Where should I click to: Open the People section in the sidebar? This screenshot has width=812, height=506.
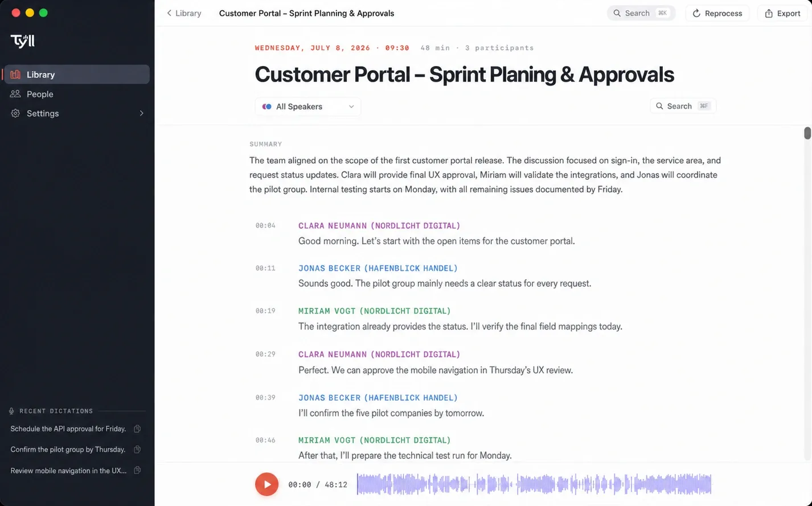(77, 94)
